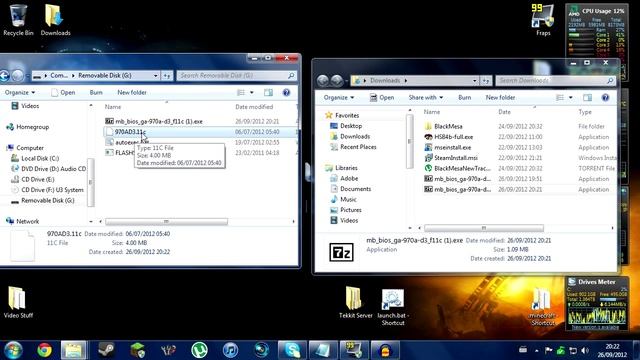Screen dimensions: 640x360
Task: Click New folder in Removable Disk toolbar
Action: 132,93
